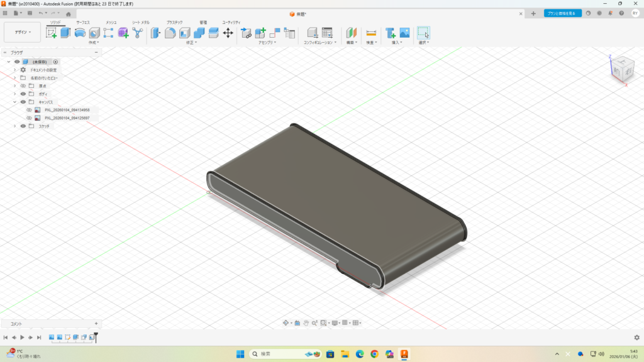
Task: Click the プランと価格を見る button
Action: coord(562,13)
